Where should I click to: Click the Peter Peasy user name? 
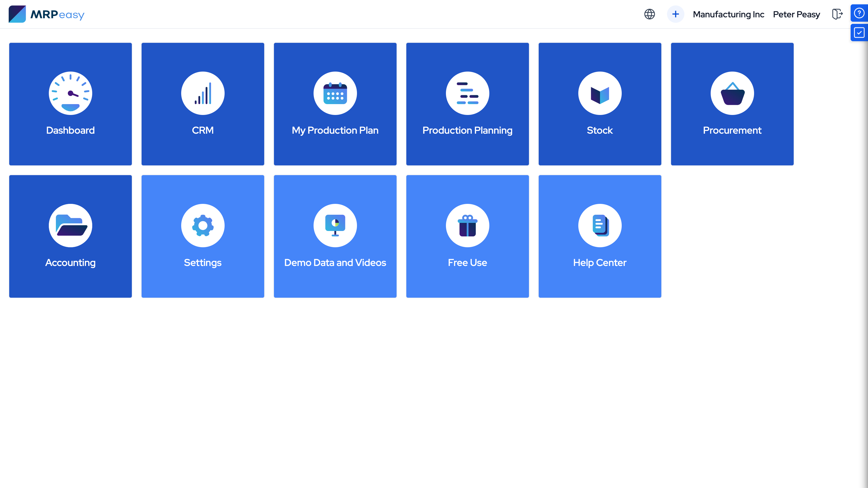[796, 14]
